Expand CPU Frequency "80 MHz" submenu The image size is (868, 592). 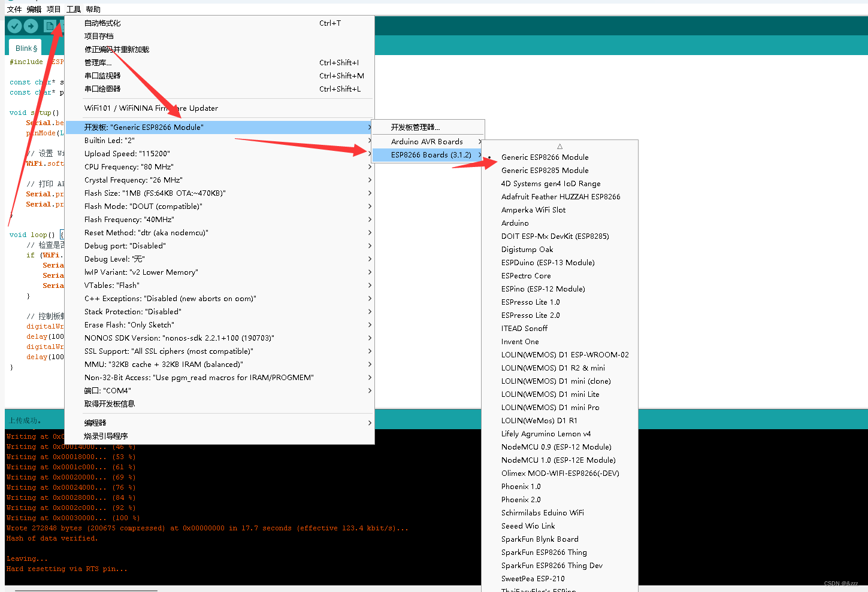[x=219, y=166]
